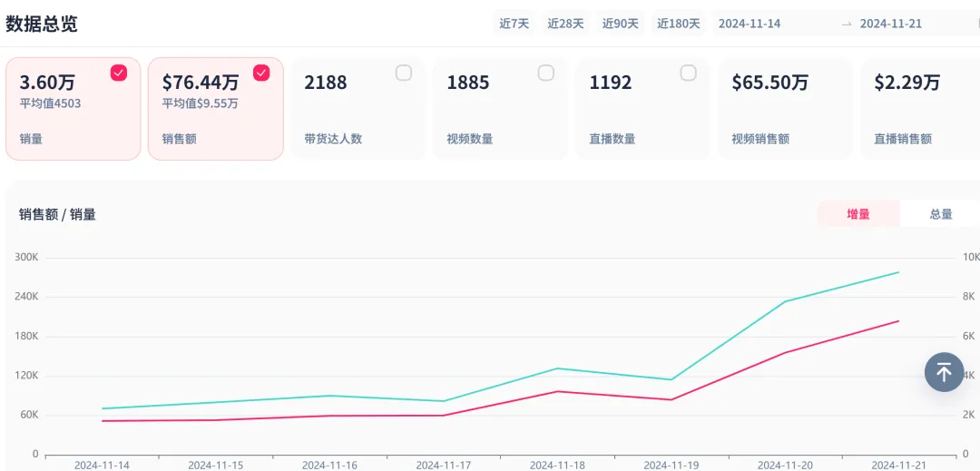Uncheck the 销售额 card checkbox

tap(261, 74)
